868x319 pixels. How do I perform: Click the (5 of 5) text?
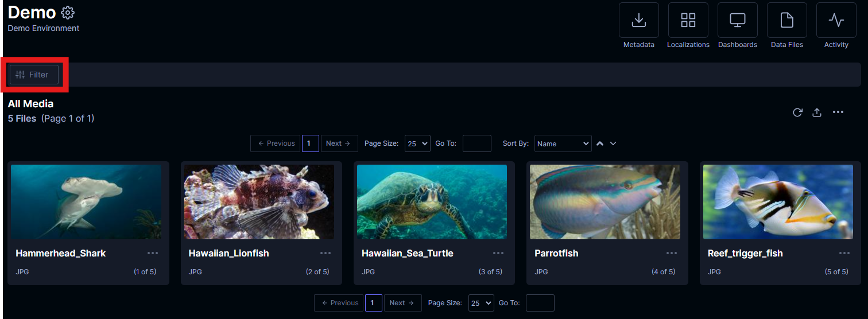click(836, 272)
